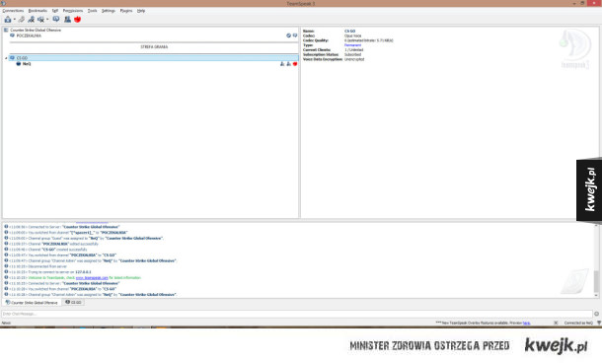Click the server icon next to Counter Strike title
602x364 pixels.
coord(6,30)
